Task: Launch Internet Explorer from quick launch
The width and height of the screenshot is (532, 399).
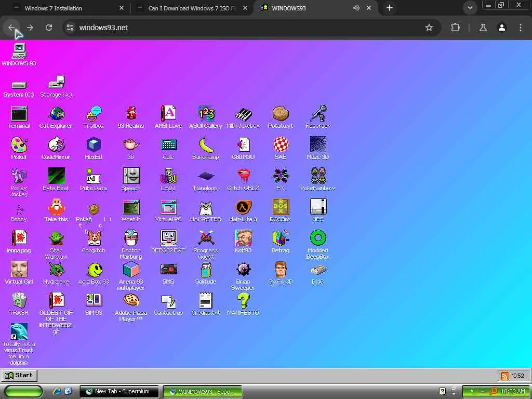Action: [57, 391]
